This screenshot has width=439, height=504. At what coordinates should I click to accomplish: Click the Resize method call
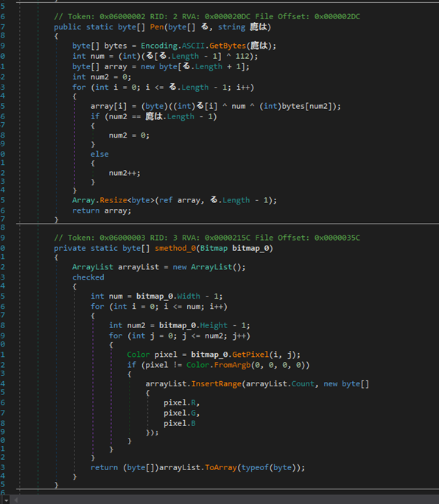pos(113,200)
